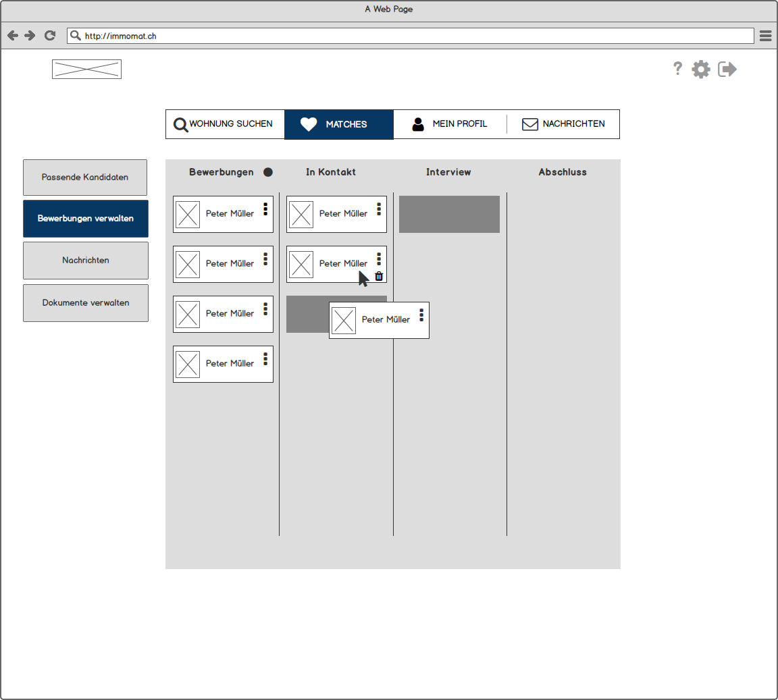Open the Mein Profil tab
This screenshot has width=778, height=700.
coord(450,124)
